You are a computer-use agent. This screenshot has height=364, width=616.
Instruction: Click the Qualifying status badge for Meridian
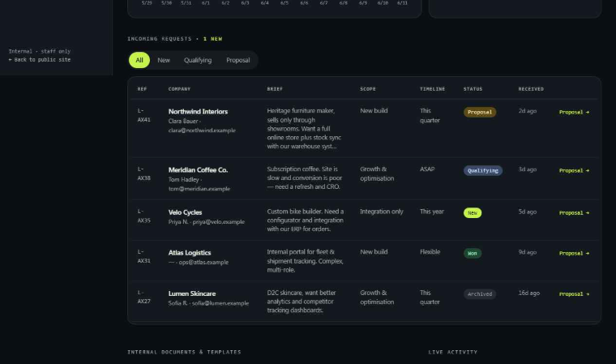(483, 170)
